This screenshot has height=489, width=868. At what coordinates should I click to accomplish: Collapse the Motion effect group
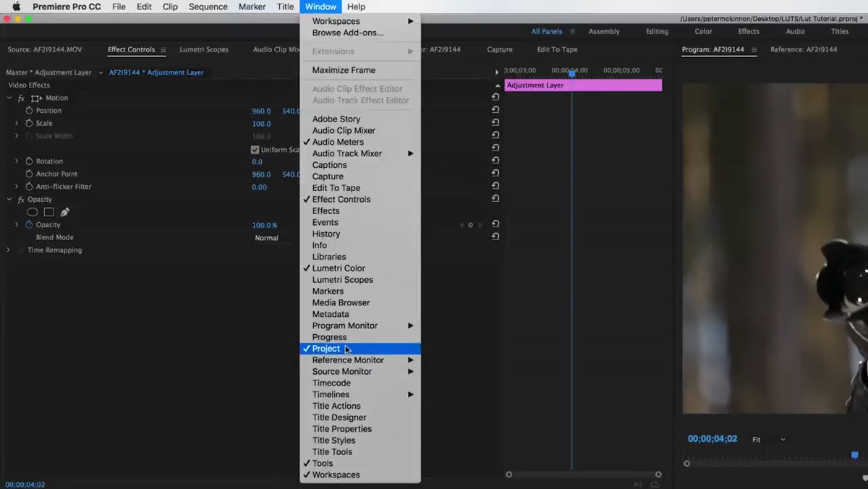tap(9, 98)
